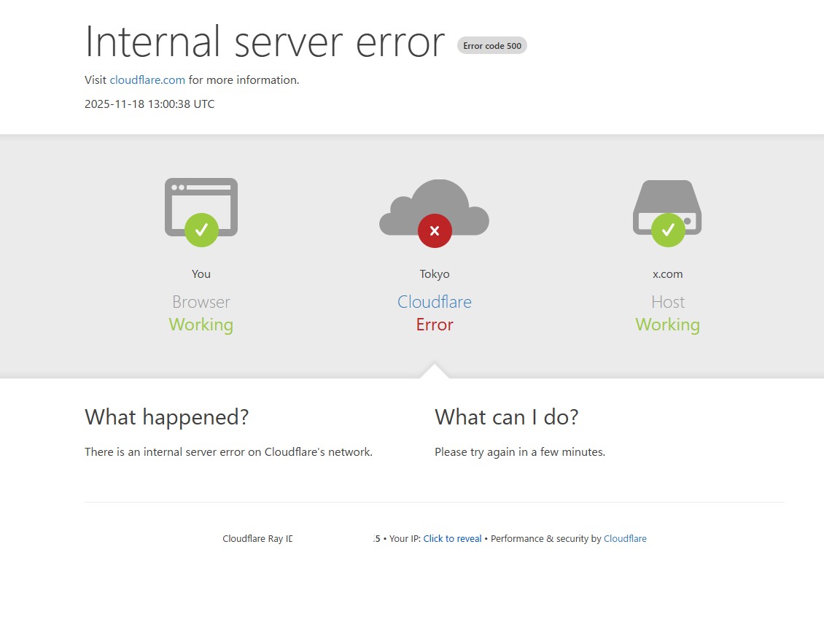The image size is (824, 644).
Task: Click the red X error badge
Action: click(x=435, y=231)
